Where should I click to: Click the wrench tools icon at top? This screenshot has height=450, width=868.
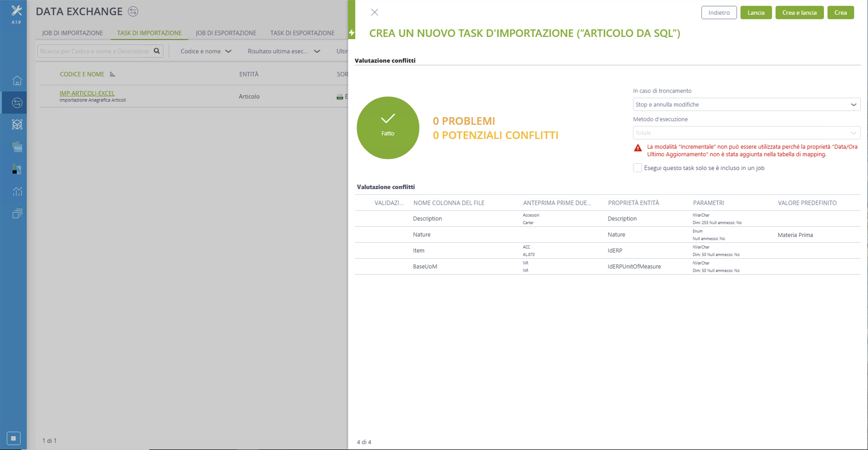click(x=16, y=11)
